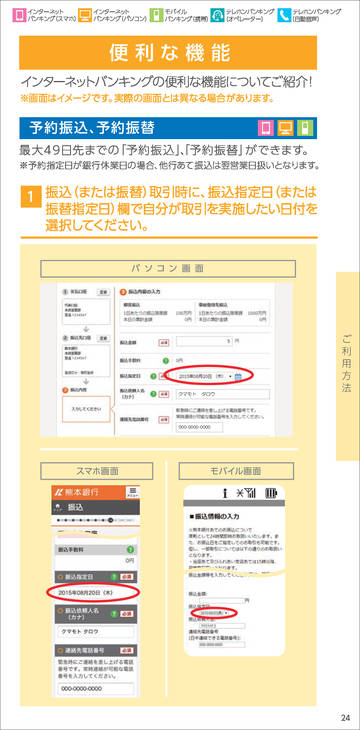Screen dimensions: 360x730
Task: Click the blue automated voice telephone banking icon
Action: (x=284, y=15)
